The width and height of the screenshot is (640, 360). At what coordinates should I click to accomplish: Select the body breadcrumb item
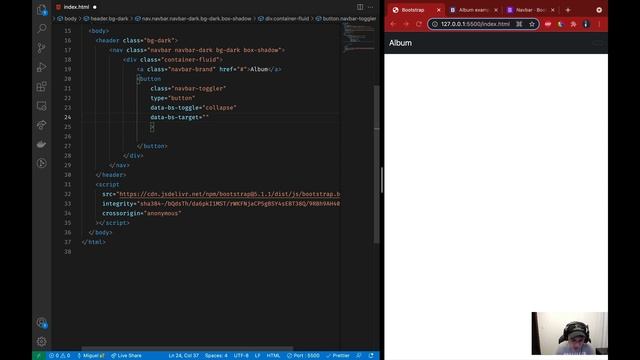click(67, 18)
